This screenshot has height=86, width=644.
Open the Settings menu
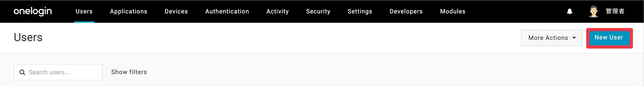pos(360,11)
